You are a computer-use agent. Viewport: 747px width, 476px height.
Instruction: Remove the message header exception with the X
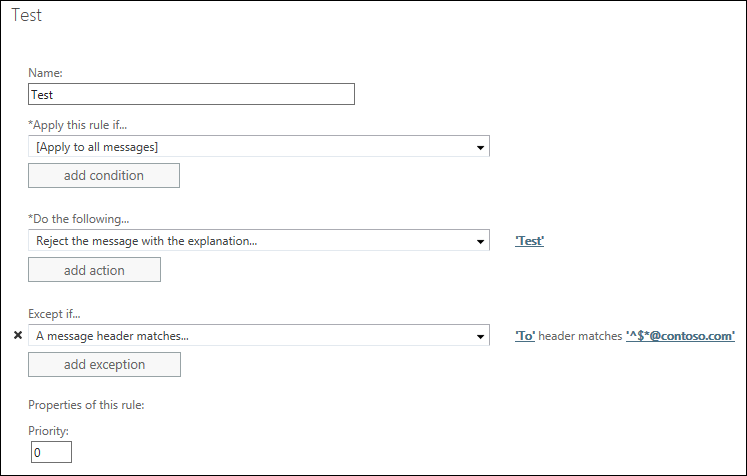(x=18, y=336)
